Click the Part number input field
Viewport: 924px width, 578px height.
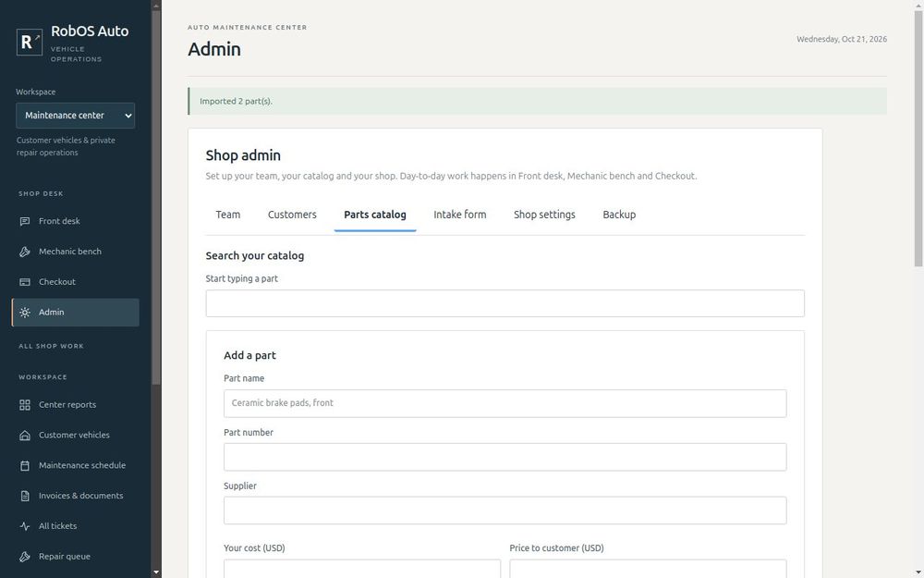click(x=505, y=457)
